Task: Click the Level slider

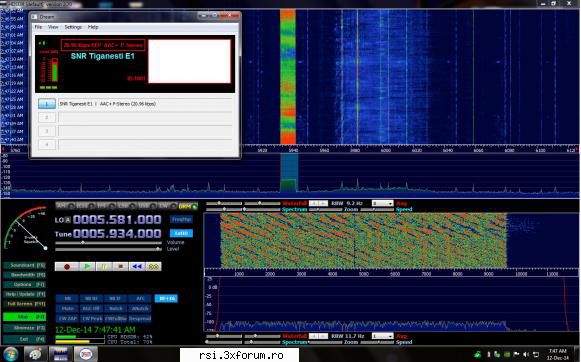Action: click(x=109, y=249)
